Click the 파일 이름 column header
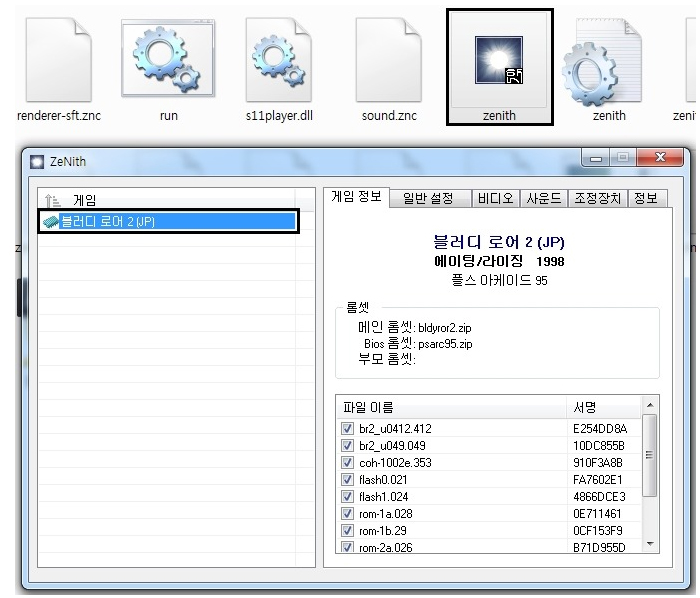Viewport: 700px width, 598px height. 451,407
